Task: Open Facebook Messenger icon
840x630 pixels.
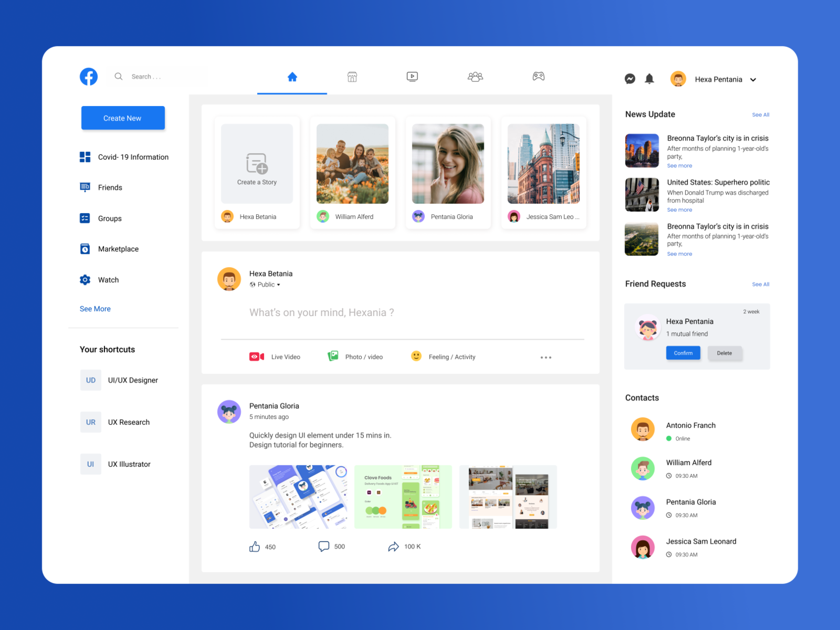Action: point(629,79)
